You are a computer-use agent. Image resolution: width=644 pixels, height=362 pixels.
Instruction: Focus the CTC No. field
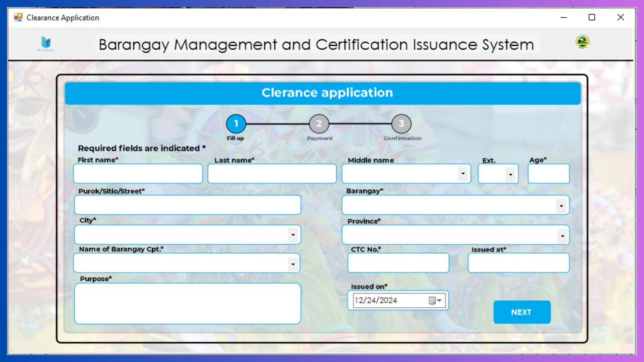click(x=398, y=263)
